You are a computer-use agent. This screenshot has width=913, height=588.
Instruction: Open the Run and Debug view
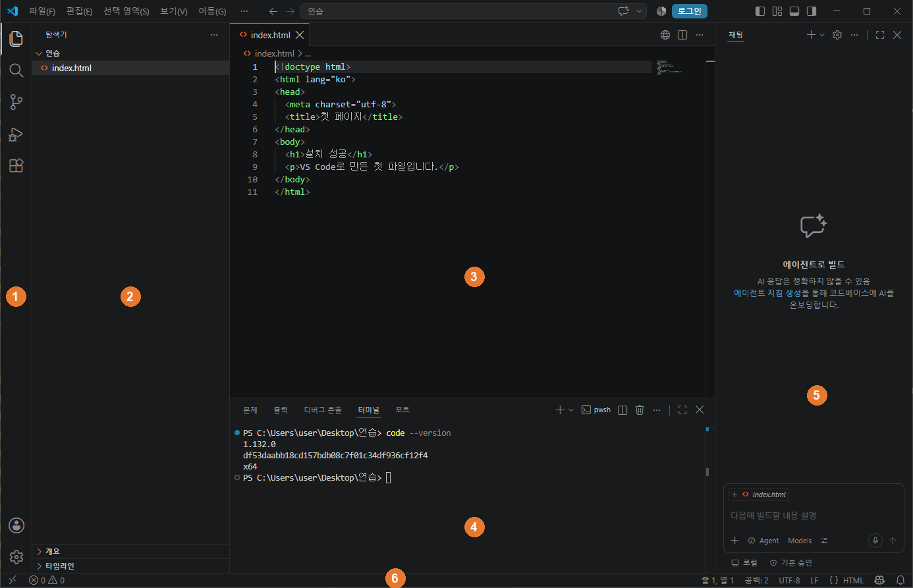(x=16, y=134)
